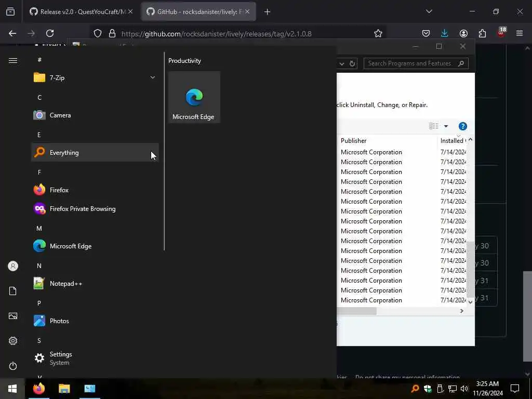Click the blue Help icon
Viewport: 532px width, 399px height.
[x=463, y=126]
